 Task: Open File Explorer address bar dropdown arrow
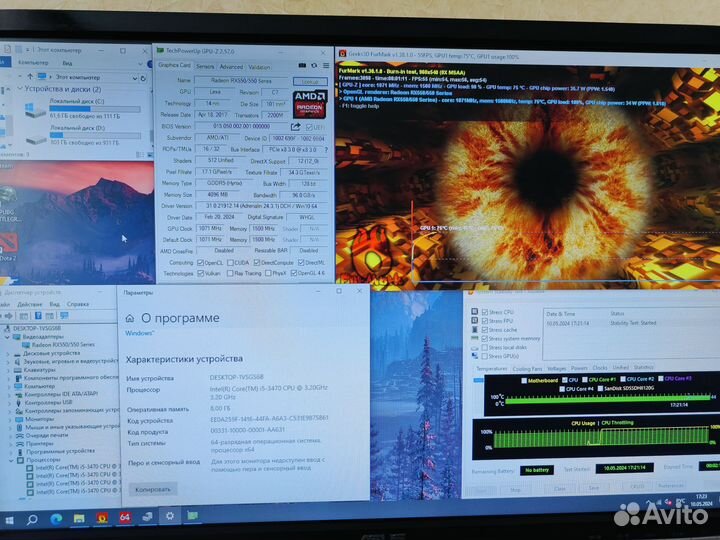pyautogui.click(x=135, y=78)
